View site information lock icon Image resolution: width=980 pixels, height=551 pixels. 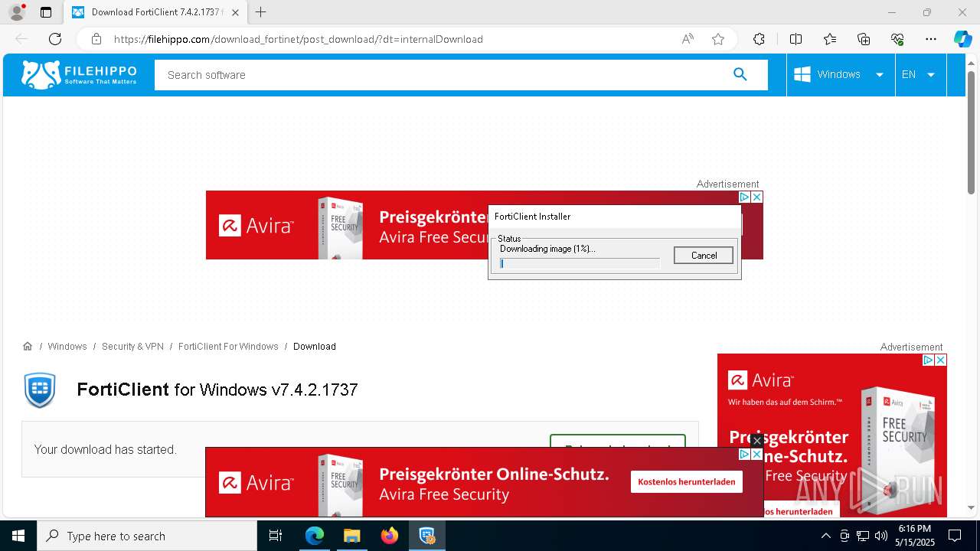[x=96, y=39]
